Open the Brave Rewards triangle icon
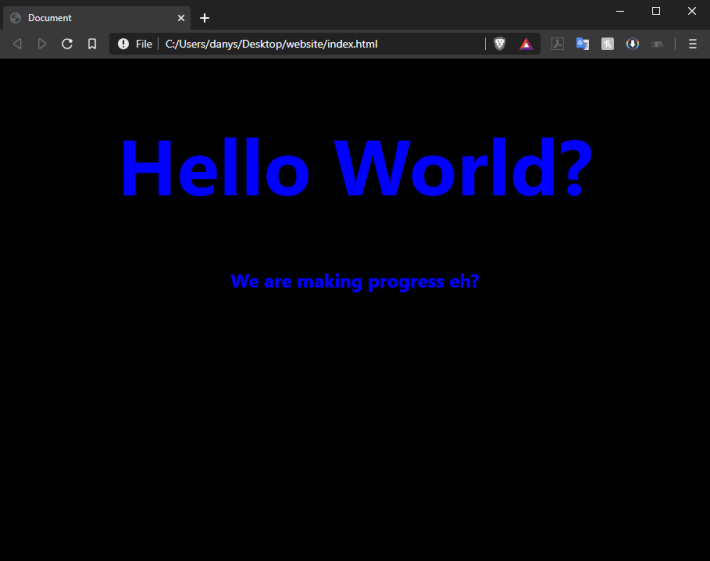This screenshot has width=710, height=561. pos(526,44)
